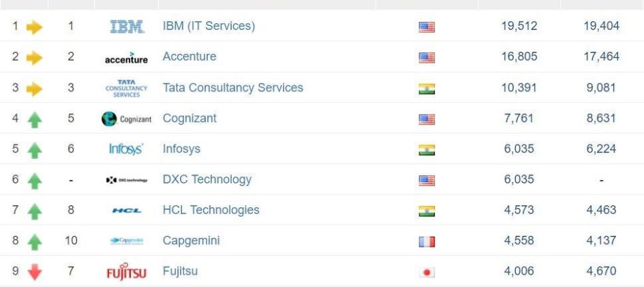The height and width of the screenshot is (287, 644).
Task: Click the IBM logo icon
Action: pos(127,27)
